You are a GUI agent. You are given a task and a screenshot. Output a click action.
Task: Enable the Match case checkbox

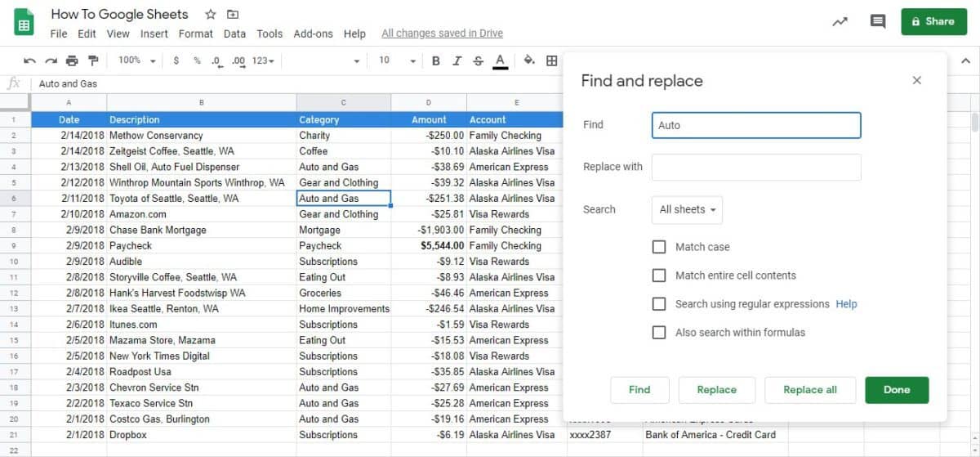pos(659,247)
